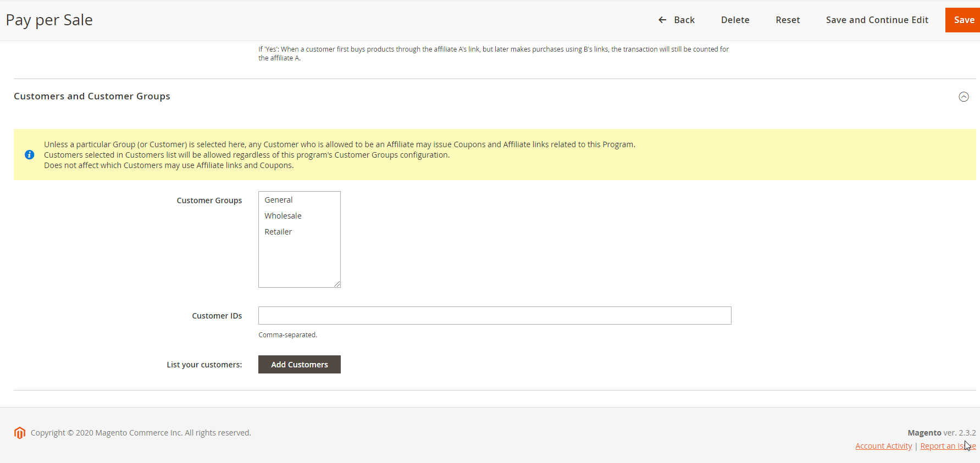The width and height of the screenshot is (980, 463).
Task: Open the Account Activity link
Action: tap(883, 446)
